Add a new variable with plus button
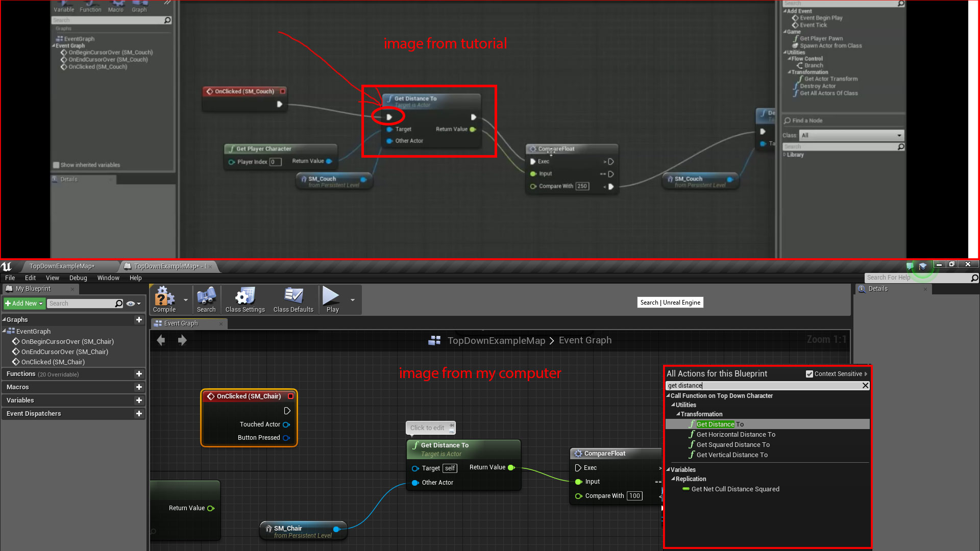Viewport: 980px width, 551px height. (139, 400)
